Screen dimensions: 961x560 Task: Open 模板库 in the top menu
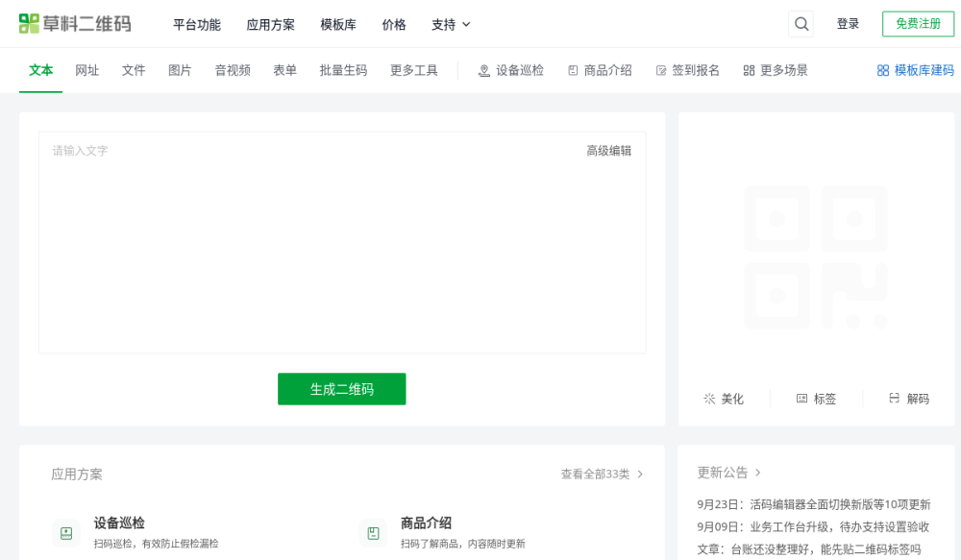click(x=338, y=25)
